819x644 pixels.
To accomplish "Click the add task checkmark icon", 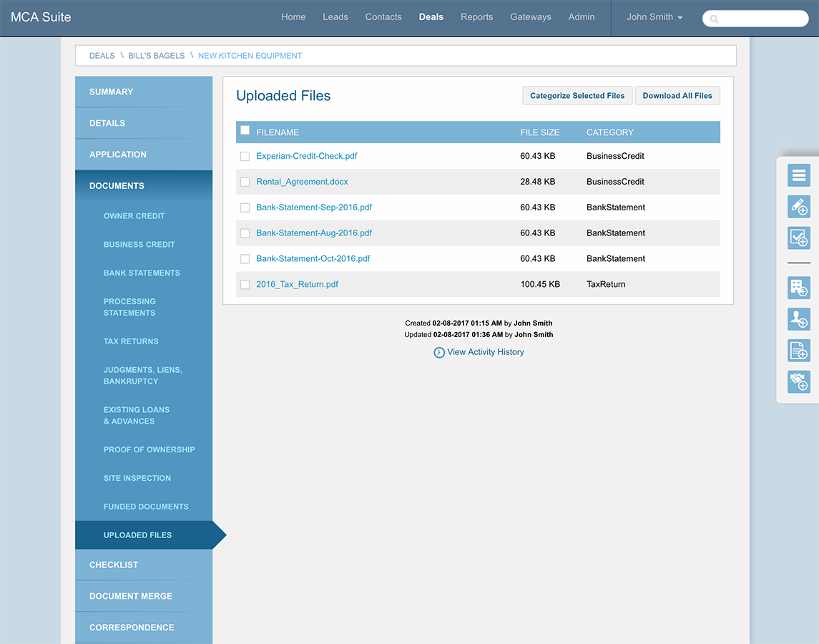I will pyautogui.click(x=798, y=238).
